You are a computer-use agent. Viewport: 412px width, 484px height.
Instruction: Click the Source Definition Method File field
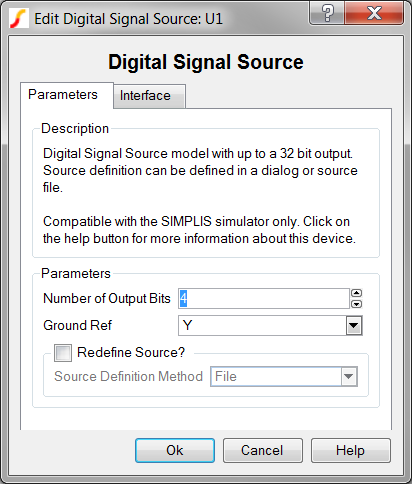[284, 377]
